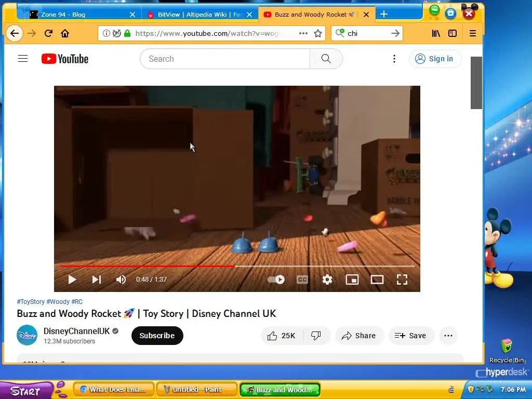The width and height of the screenshot is (532, 399).
Task: Open the more actions menu beside Save
Action: [x=448, y=336]
